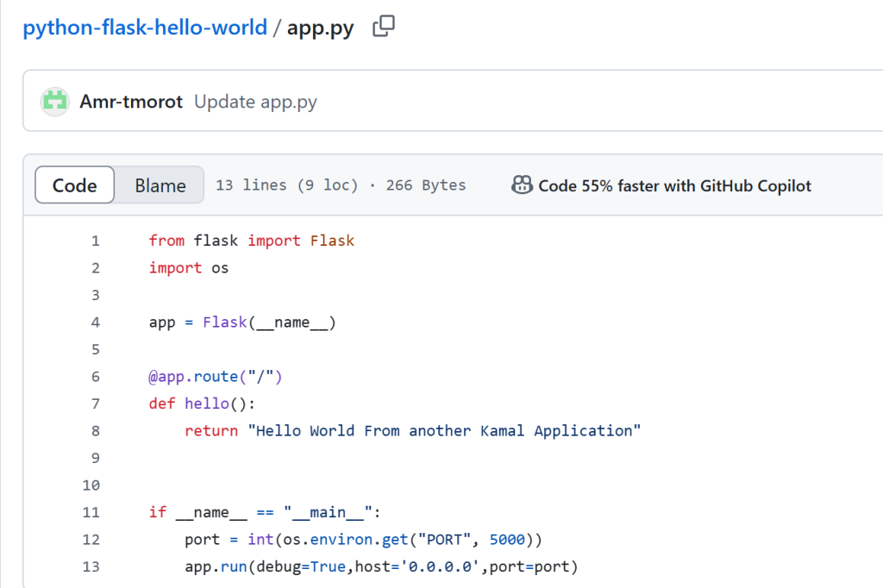Viewport: 883px width, 588px height.
Task: Select line number 6
Action: pyautogui.click(x=95, y=377)
